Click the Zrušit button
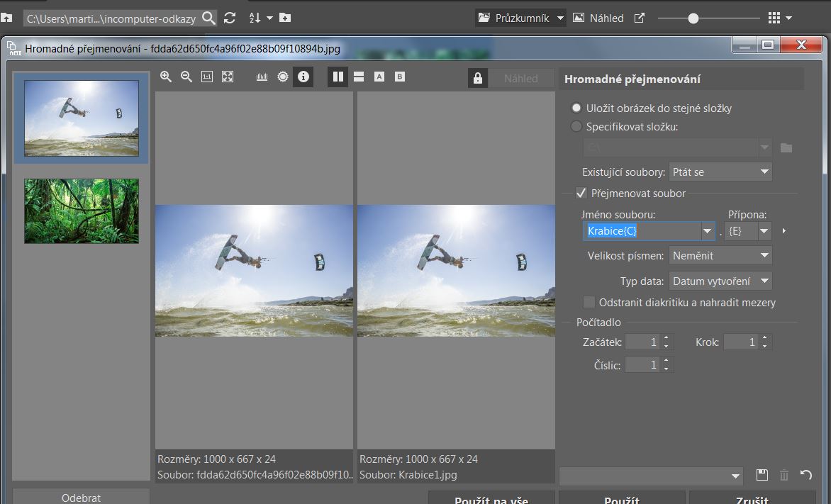 [752, 498]
